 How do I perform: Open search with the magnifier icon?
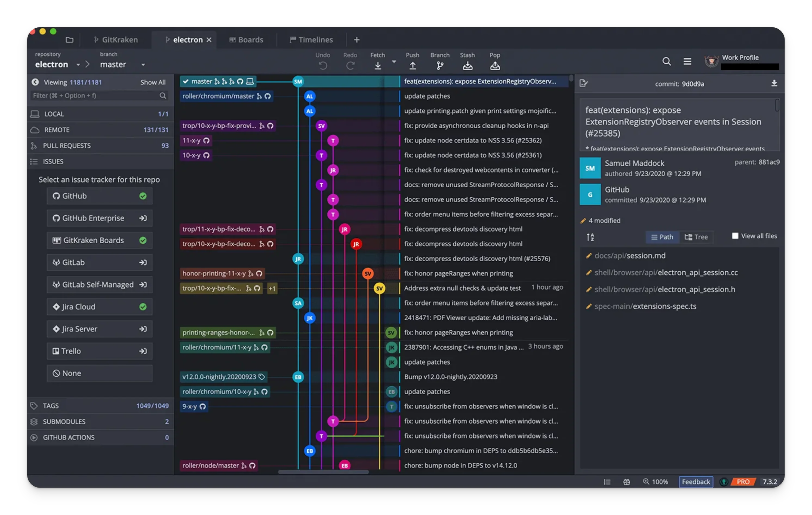pos(666,61)
